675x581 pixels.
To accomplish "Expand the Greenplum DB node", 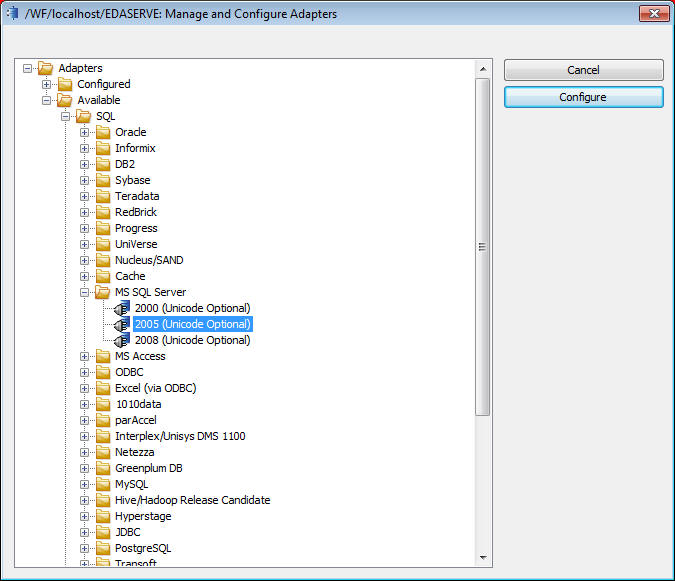I will tap(84, 468).
